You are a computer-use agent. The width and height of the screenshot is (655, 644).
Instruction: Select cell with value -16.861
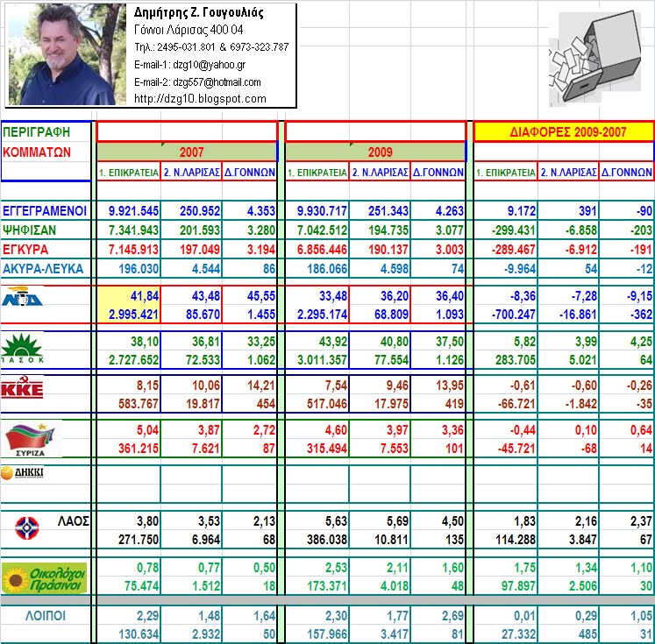coord(568,314)
